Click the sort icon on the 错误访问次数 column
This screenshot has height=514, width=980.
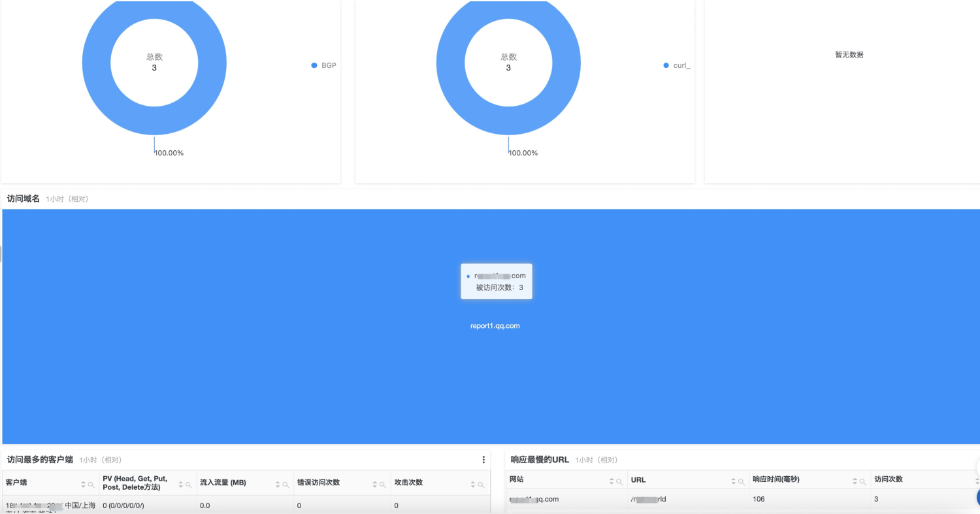point(374,483)
